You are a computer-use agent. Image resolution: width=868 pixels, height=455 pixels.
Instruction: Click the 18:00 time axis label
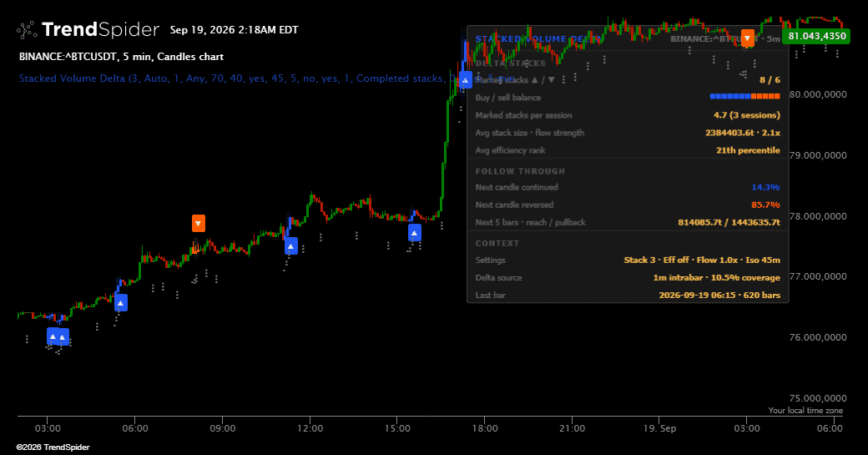point(485,428)
